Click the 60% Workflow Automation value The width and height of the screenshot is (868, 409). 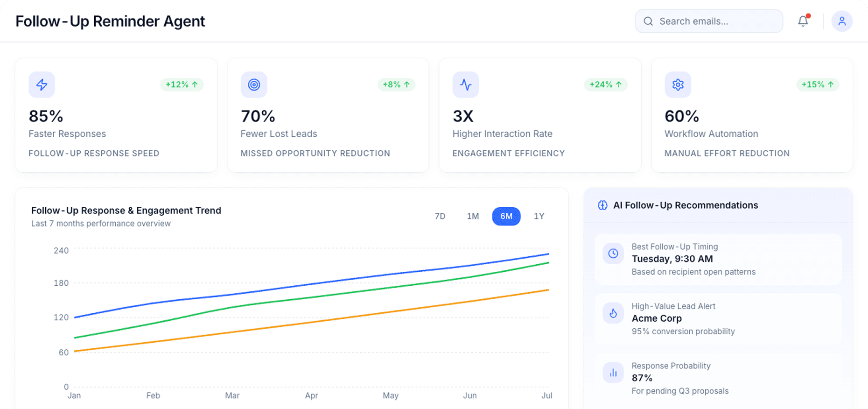pyautogui.click(x=682, y=116)
